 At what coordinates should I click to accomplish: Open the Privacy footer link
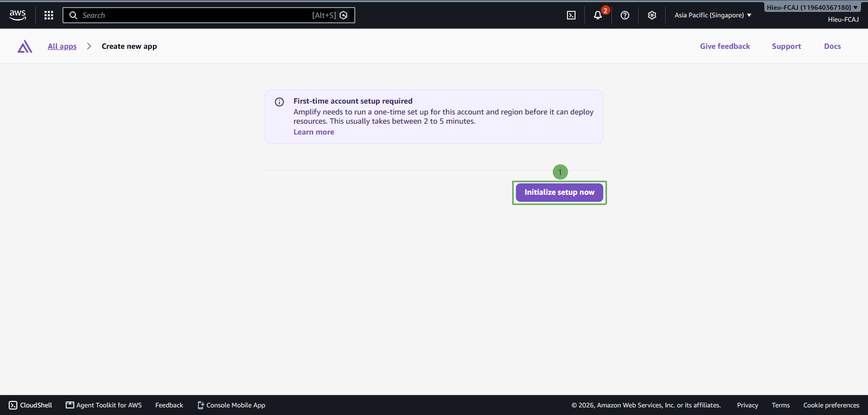click(748, 405)
